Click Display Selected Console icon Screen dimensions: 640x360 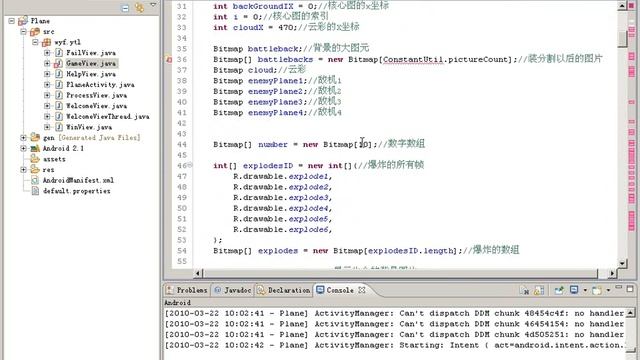pyautogui.click(x=574, y=290)
